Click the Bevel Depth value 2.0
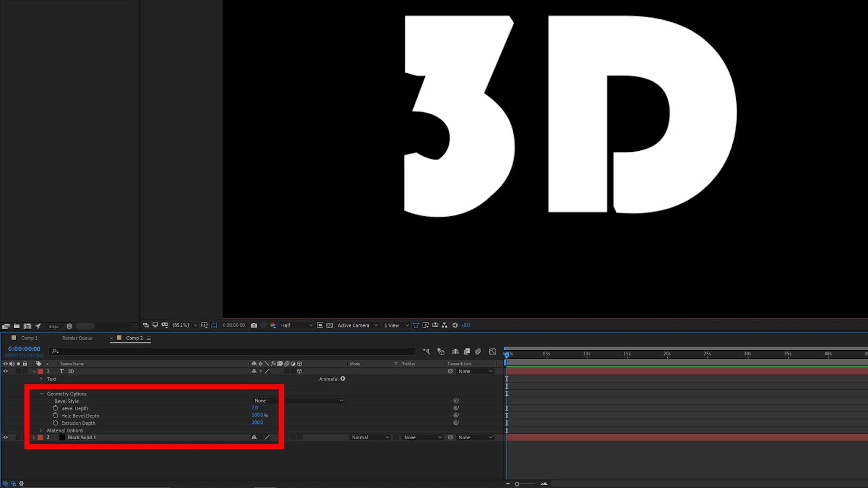Viewport: 868px width, 488px height. pos(255,408)
